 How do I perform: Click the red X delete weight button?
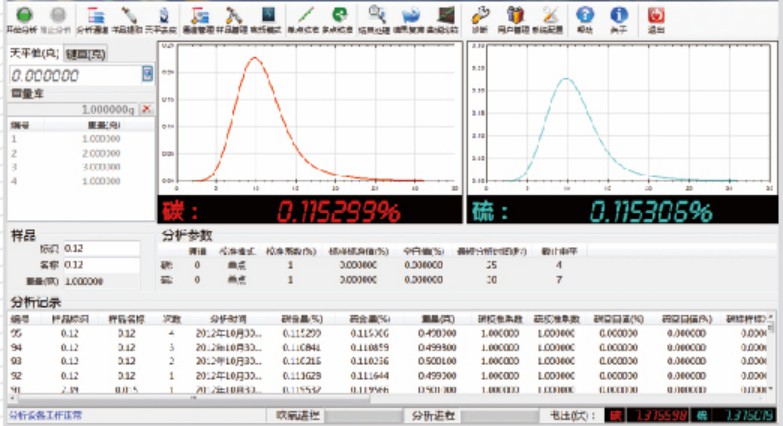pos(146,108)
